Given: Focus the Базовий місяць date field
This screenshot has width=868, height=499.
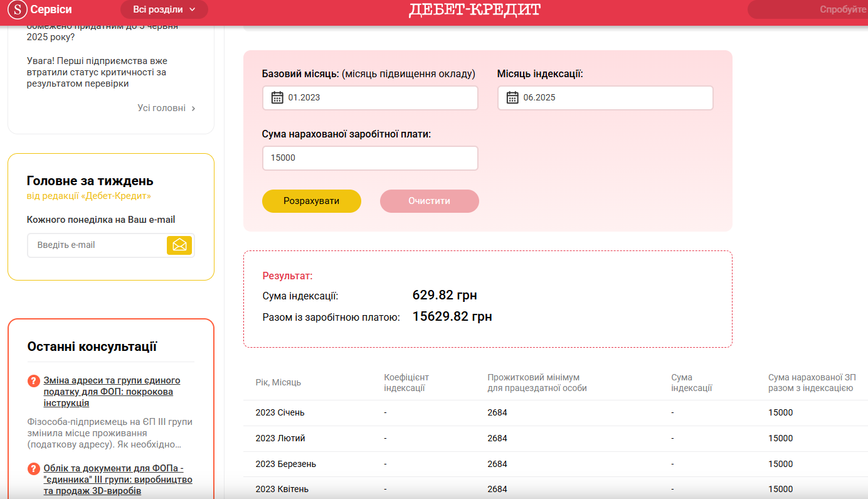Looking at the screenshot, I should [x=376, y=98].
